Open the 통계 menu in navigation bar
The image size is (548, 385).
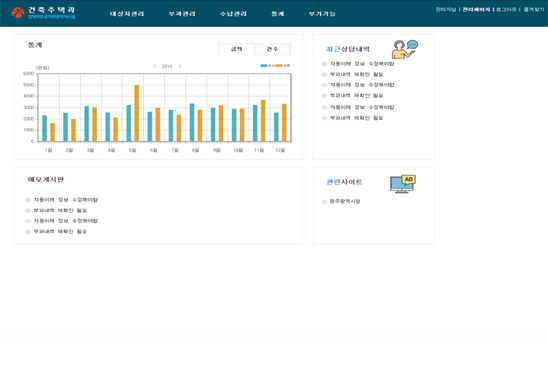278,14
